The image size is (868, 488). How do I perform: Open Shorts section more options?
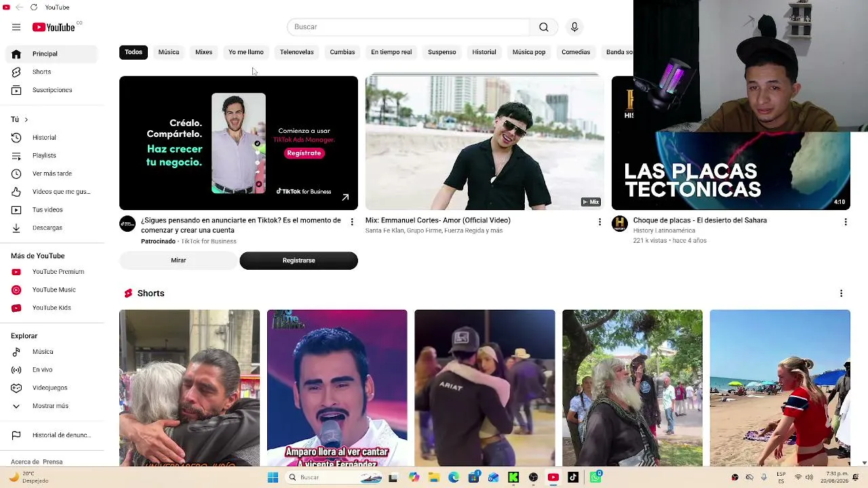(842, 293)
